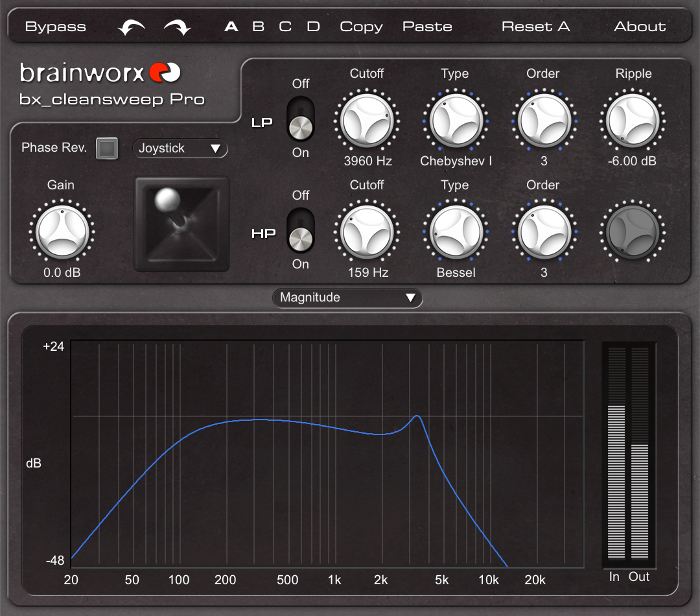Open the Joystick mode dropdown

(x=180, y=148)
